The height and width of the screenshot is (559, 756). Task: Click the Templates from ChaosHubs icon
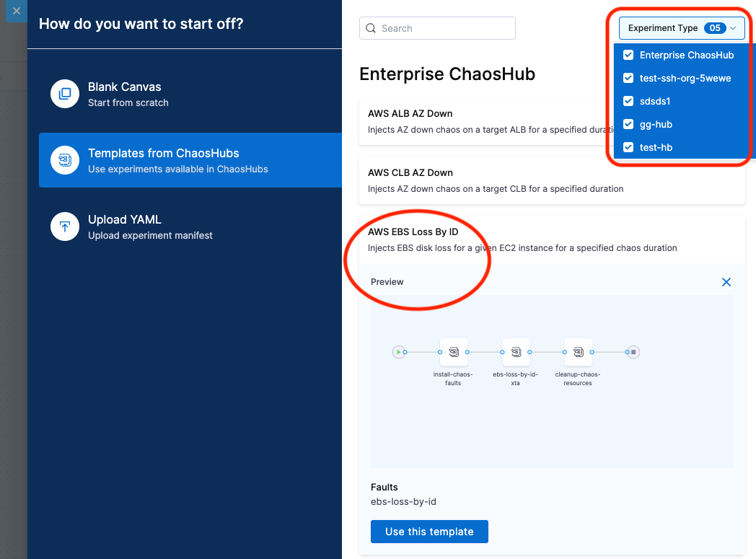[65, 160]
